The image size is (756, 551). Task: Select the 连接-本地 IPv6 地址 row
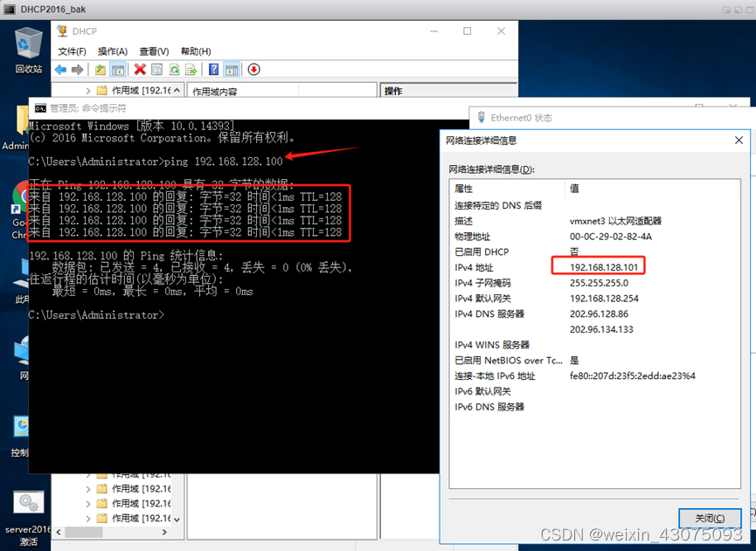point(594,375)
